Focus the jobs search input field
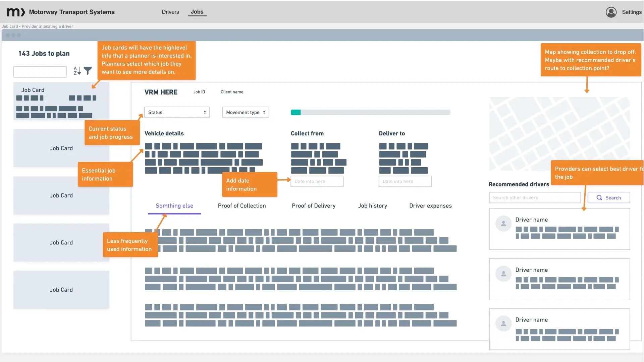 click(x=40, y=72)
